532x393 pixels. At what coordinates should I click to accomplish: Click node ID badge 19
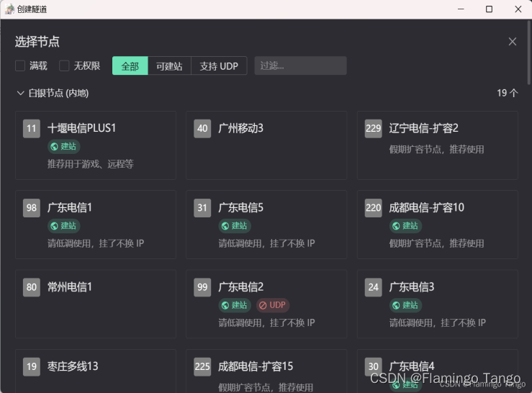pos(32,367)
